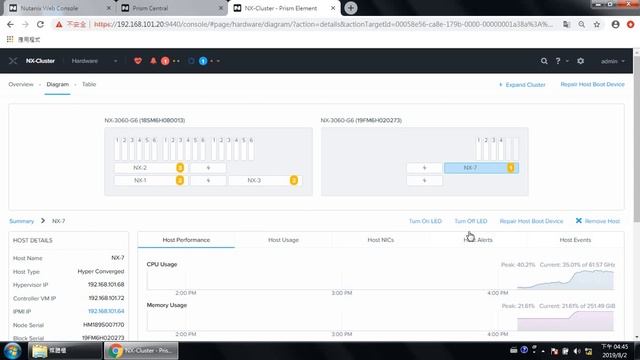Open Prism search magnifier icon

coord(544,61)
